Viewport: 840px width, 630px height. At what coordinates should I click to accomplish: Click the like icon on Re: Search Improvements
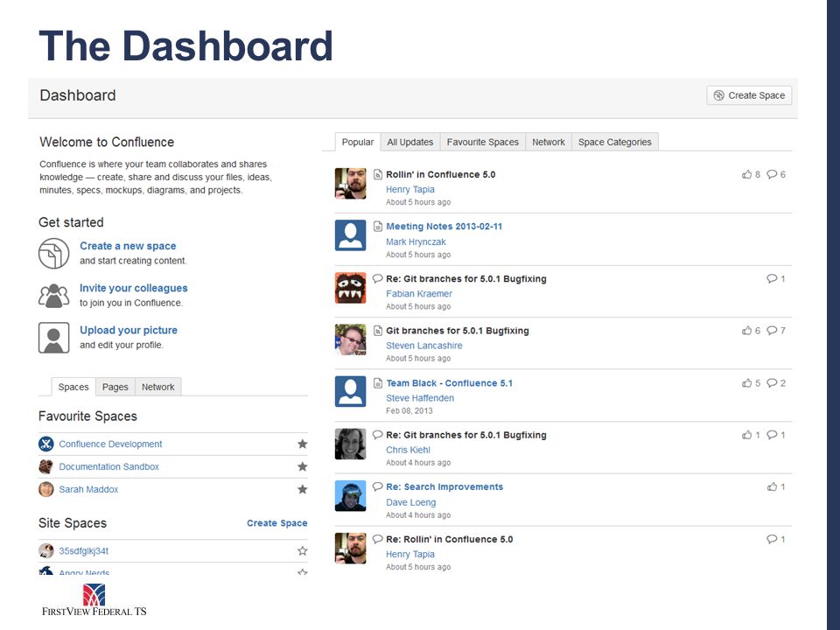[x=772, y=487]
